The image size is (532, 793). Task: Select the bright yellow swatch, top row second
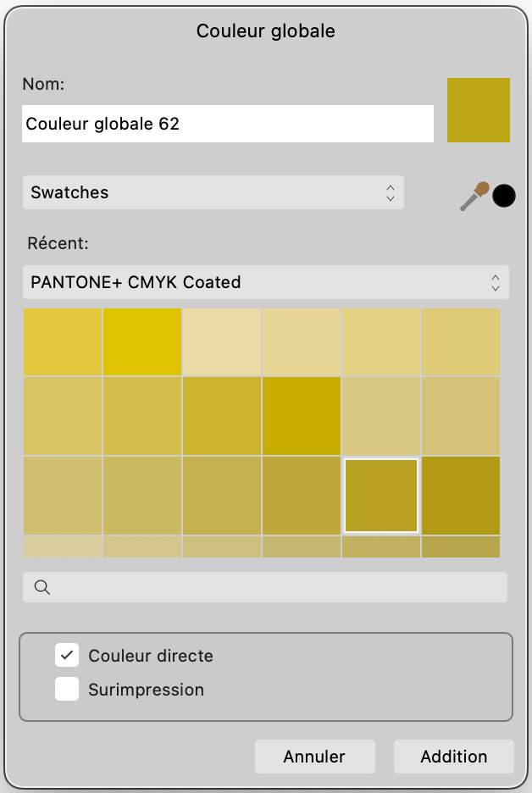142,342
